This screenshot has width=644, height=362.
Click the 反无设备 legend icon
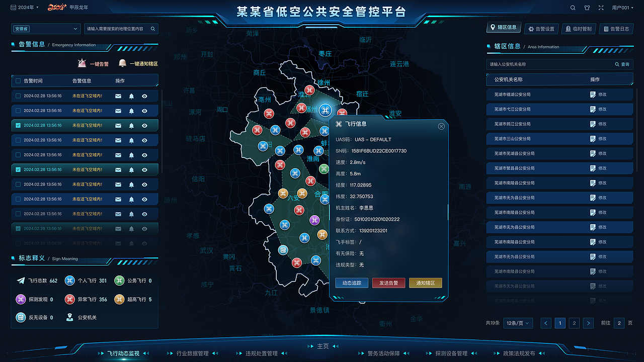coord(21,317)
